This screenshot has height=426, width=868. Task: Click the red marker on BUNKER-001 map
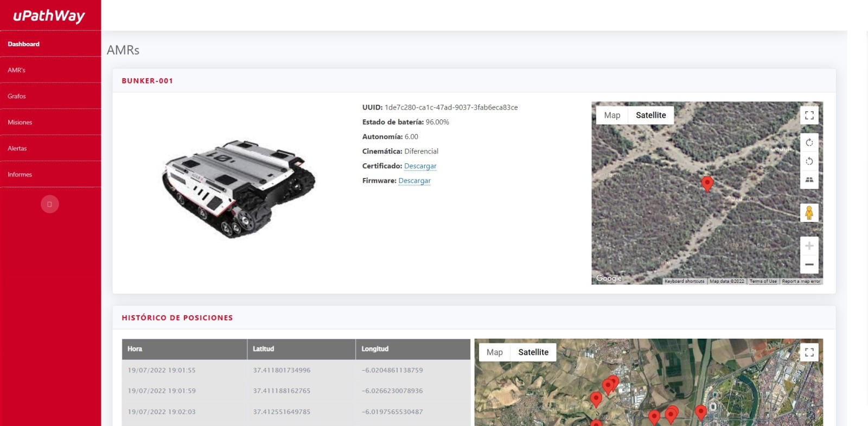tap(707, 183)
